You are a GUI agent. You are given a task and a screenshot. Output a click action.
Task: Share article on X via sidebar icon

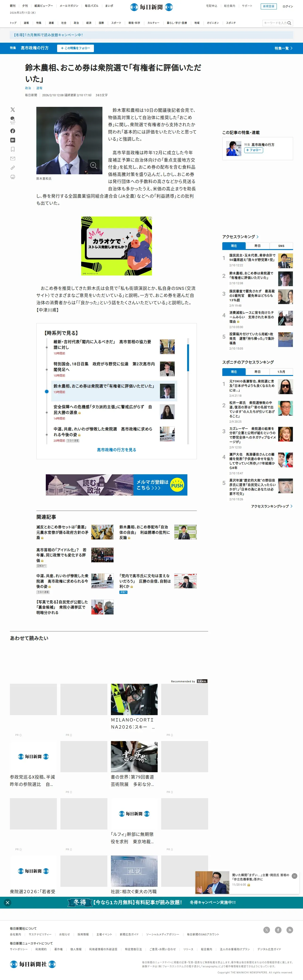13,110
